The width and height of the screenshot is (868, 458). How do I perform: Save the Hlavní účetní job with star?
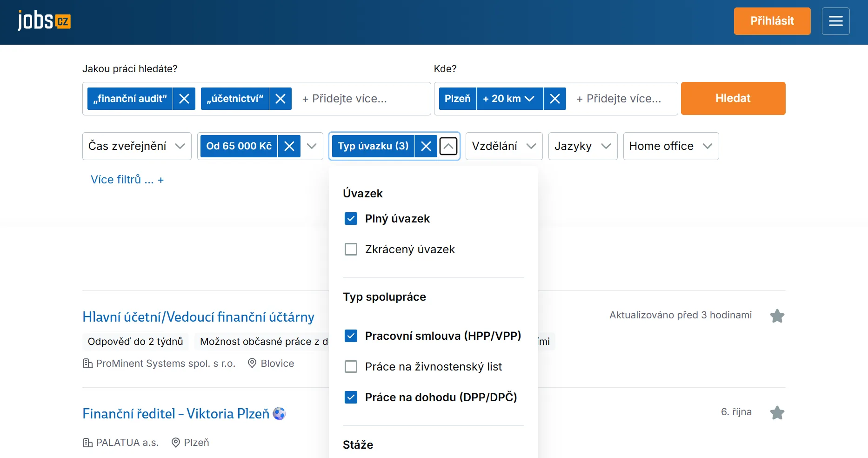point(777,316)
